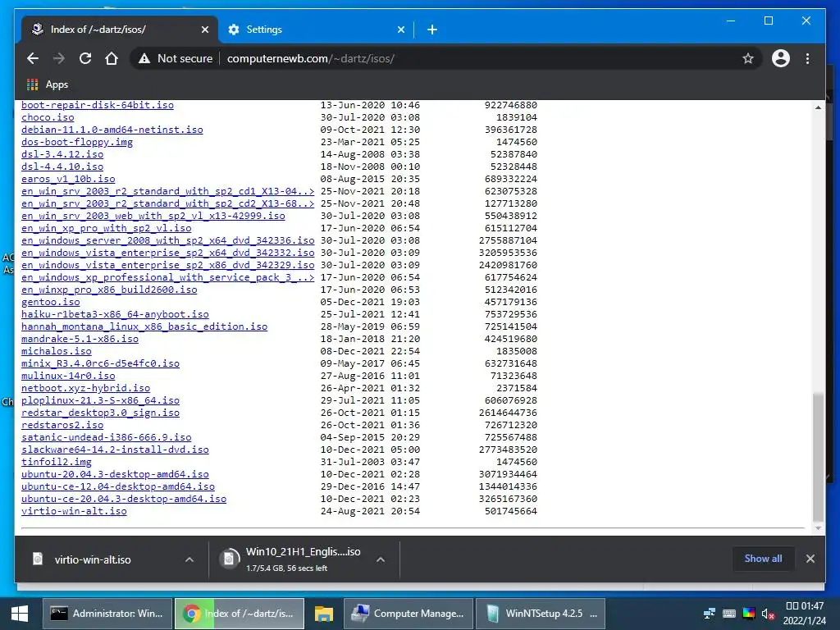Open File Explorer from the taskbar
The image size is (840, 630).
click(x=323, y=614)
